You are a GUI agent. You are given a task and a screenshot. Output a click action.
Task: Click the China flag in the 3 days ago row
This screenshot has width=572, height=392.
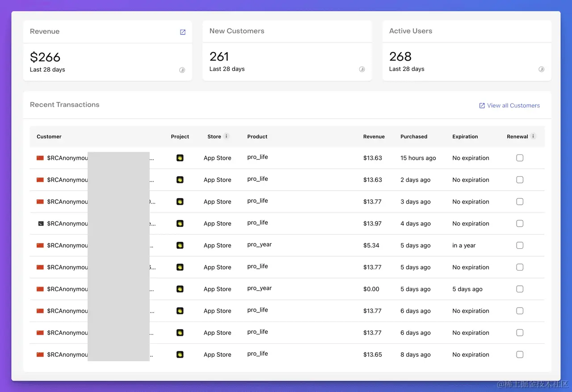tap(40, 201)
